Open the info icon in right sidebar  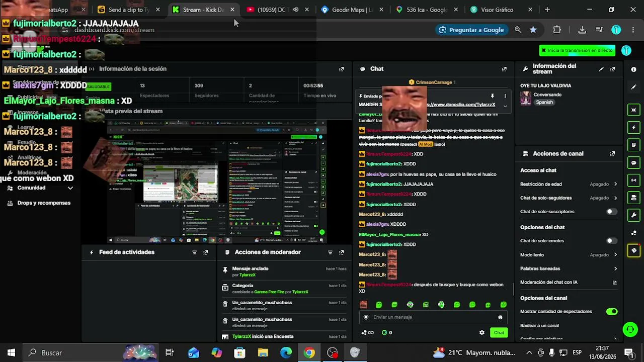click(x=634, y=69)
